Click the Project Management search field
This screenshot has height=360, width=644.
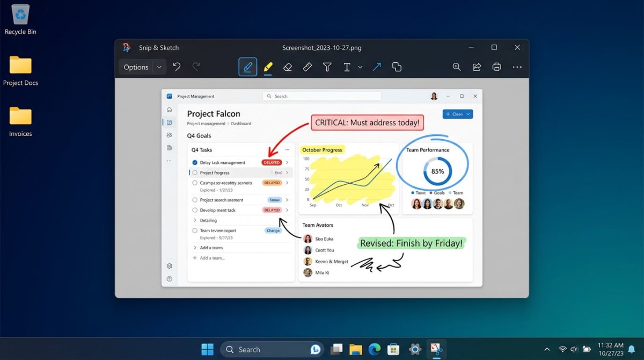click(x=322, y=96)
